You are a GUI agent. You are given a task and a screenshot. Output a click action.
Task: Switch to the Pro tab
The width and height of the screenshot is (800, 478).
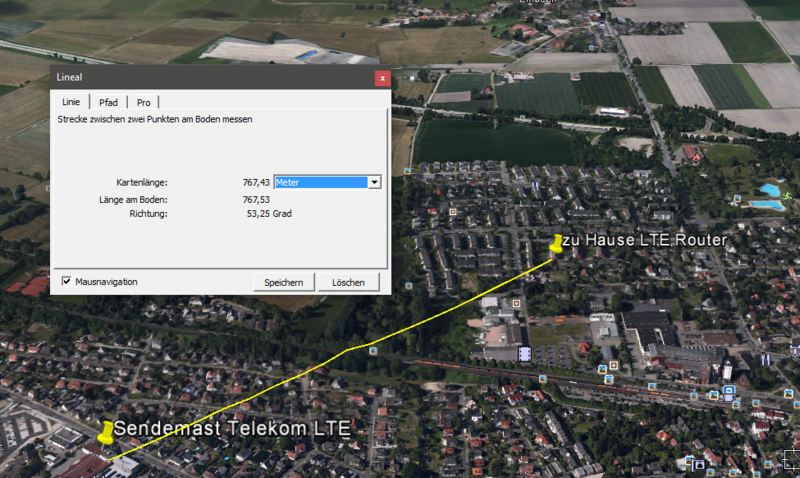143,103
